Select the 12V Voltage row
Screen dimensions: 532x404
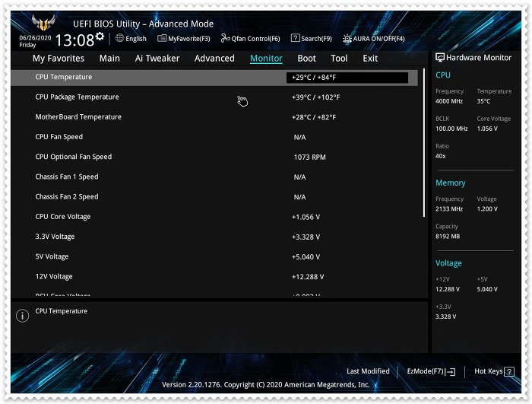(x=214, y=277)
